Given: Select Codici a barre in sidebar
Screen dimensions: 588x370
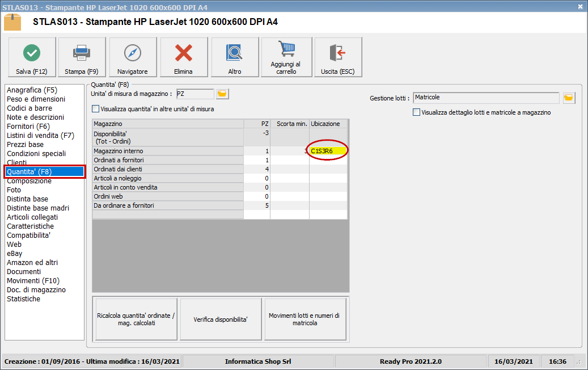Looking at the screenshot, I should tap(29, 108).
